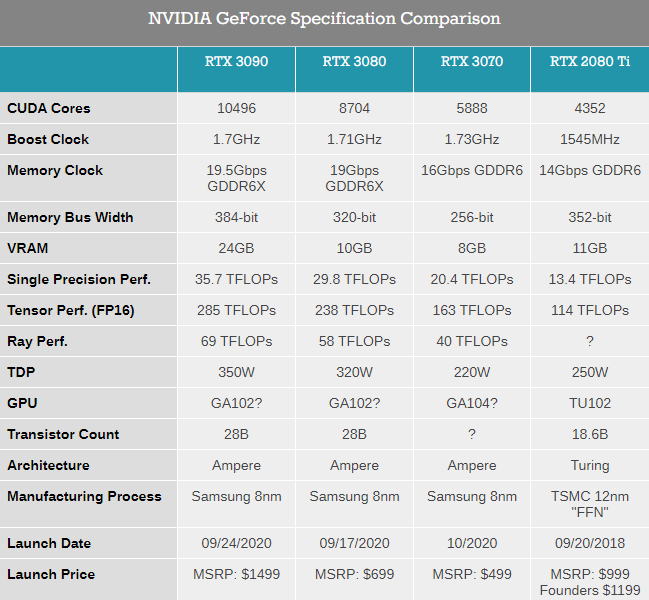649x600 pixels.
Task: Click the Ray Perf. row label
Action: [37, 341]
